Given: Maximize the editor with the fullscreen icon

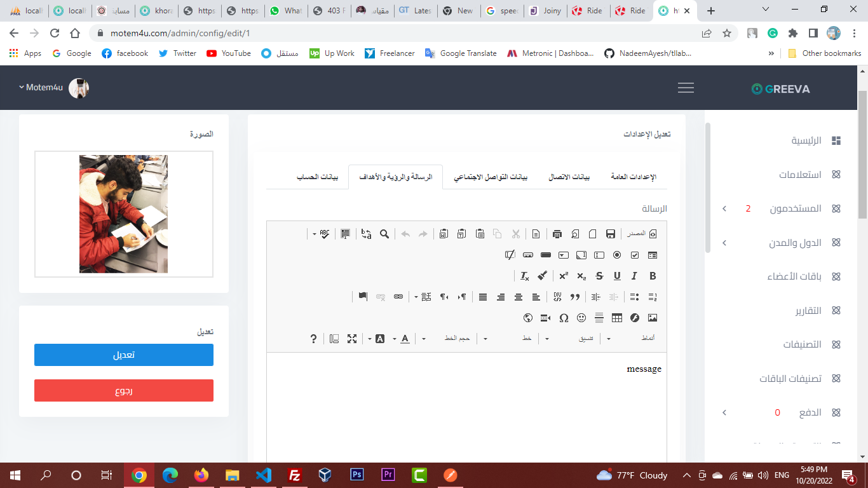Looking at the screenshot, I should coord(352,339).
